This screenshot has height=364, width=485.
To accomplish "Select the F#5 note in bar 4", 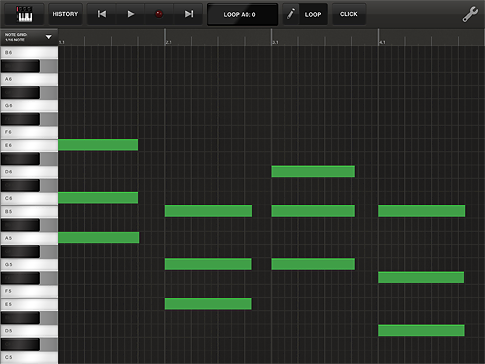I will coord(421,277).
